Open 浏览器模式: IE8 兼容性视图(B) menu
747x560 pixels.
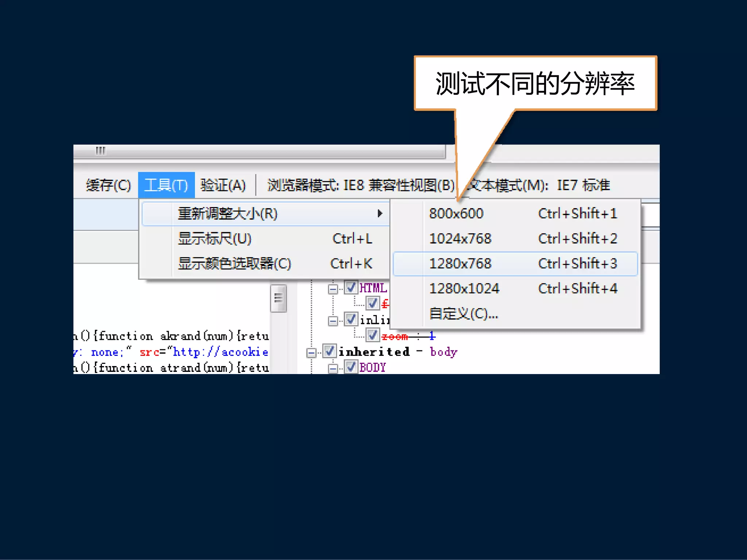(x=361, y=185)
